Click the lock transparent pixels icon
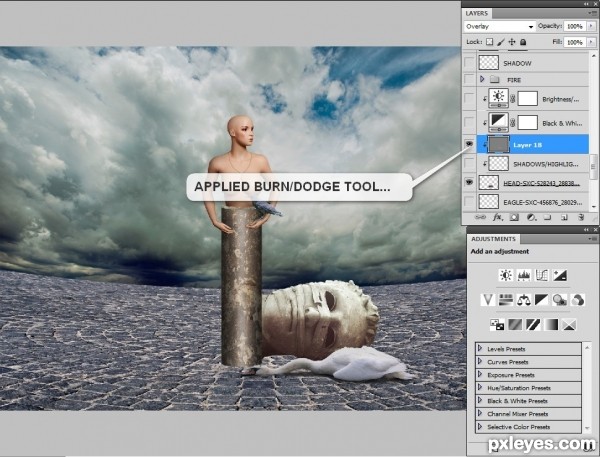 (x=489, y=41)
